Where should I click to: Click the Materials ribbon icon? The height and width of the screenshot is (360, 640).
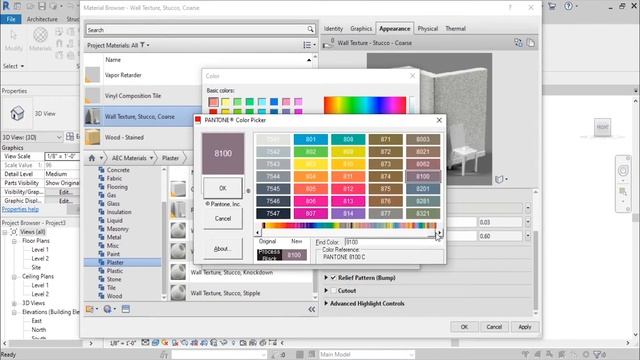(40, 40)
